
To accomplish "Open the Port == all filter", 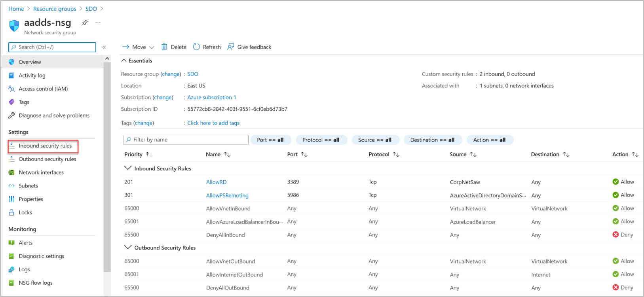I will (271, 140).
